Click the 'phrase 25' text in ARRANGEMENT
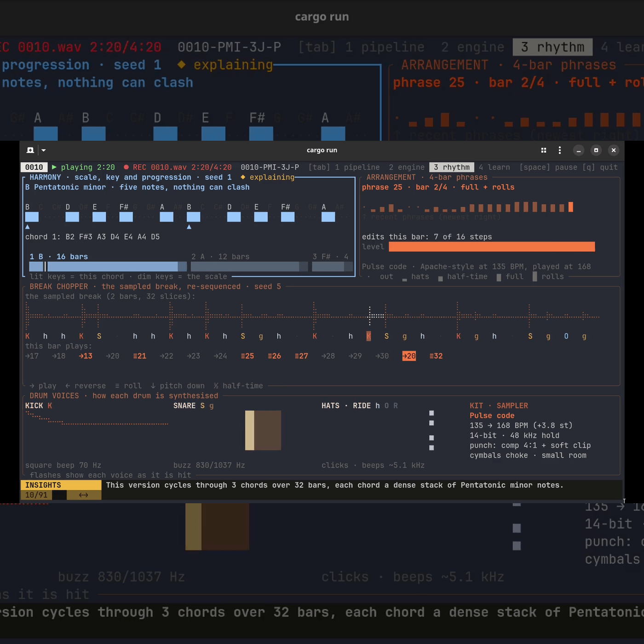Viewport: 644px width, 644px height. (382, 187)
